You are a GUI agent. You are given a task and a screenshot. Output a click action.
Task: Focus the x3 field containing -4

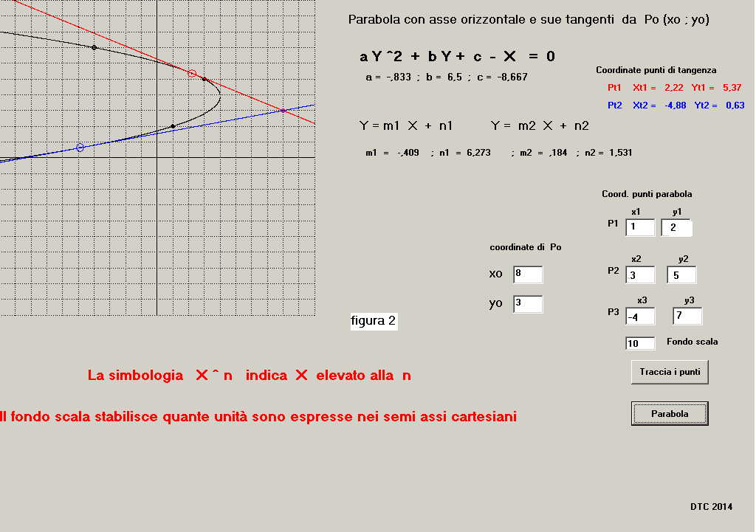pyautogui.click(x=640, y=317)
